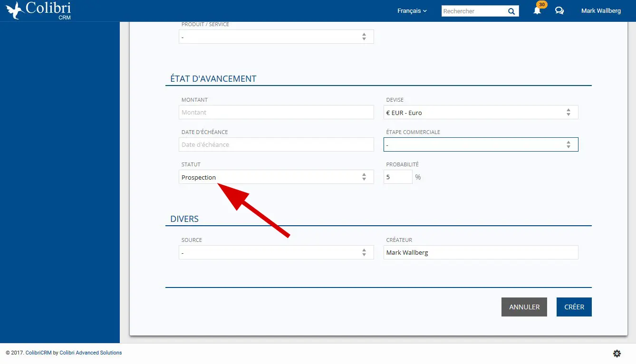The image size is (636, 364).
Task: Expand the Produit / Service dropdown
Action: (x=276, y=37)
